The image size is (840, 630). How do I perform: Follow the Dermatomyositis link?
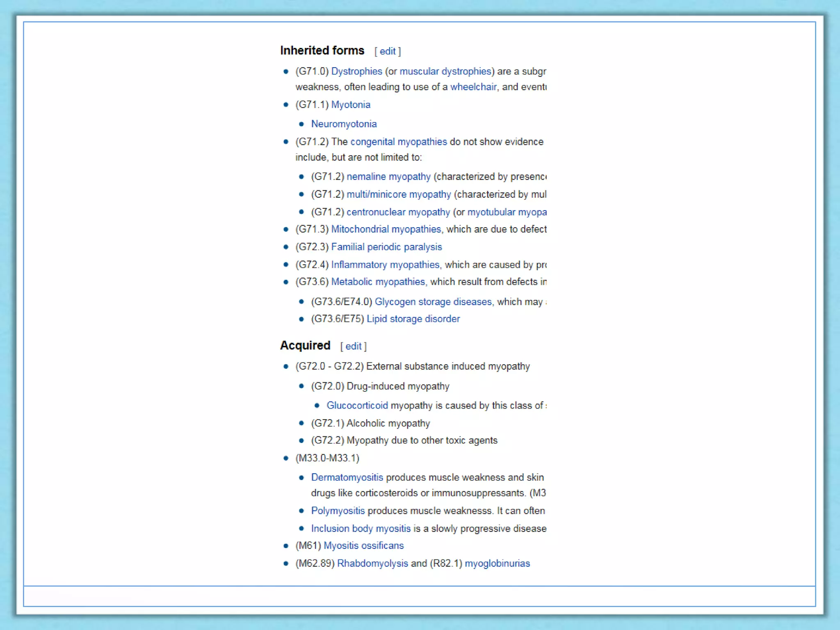(347, 477)
